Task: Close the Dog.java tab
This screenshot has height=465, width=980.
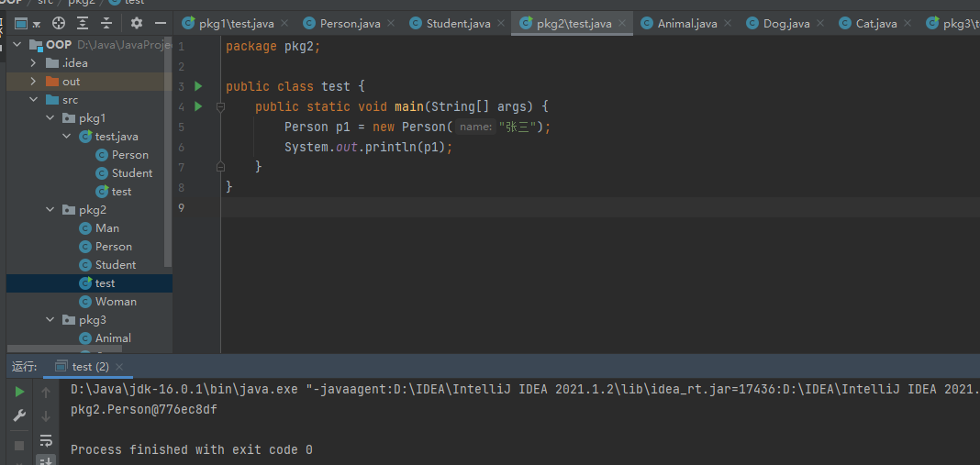Action: (820, 24)
